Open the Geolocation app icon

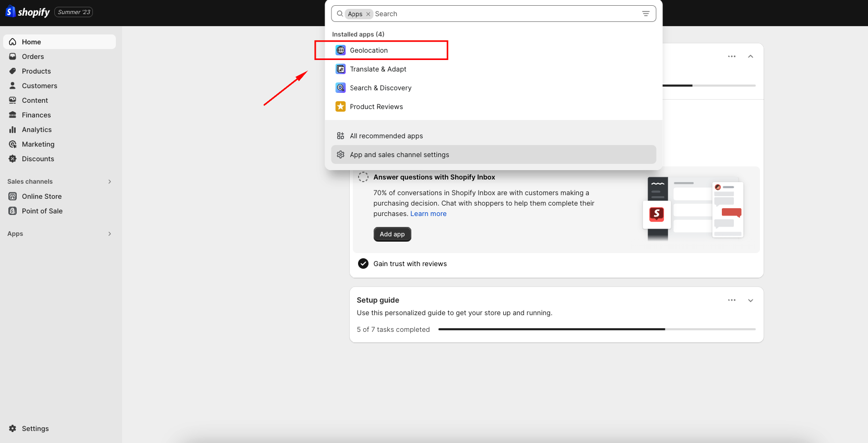[x=340, y=50]
